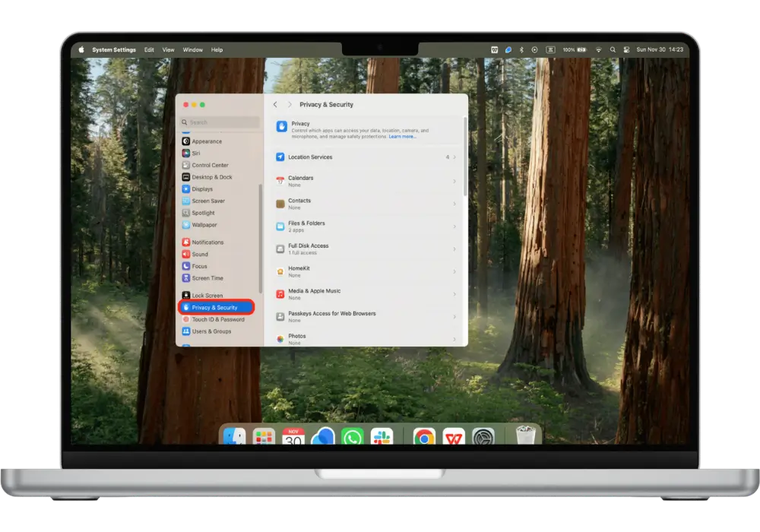This screenshot has width=760, height=532.
Task: Open Location Services privacy settings
Action: pos(310,157)
